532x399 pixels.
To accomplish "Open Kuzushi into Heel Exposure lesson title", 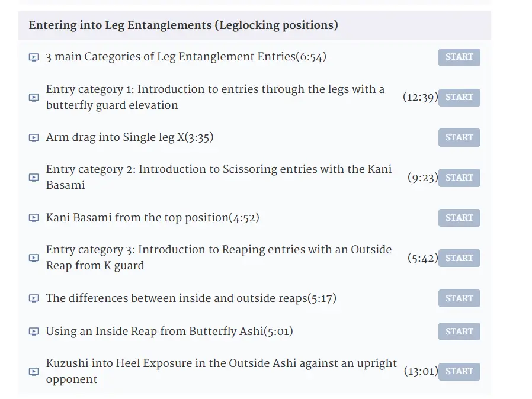I will pyautogui.click(x=221, y=371).
